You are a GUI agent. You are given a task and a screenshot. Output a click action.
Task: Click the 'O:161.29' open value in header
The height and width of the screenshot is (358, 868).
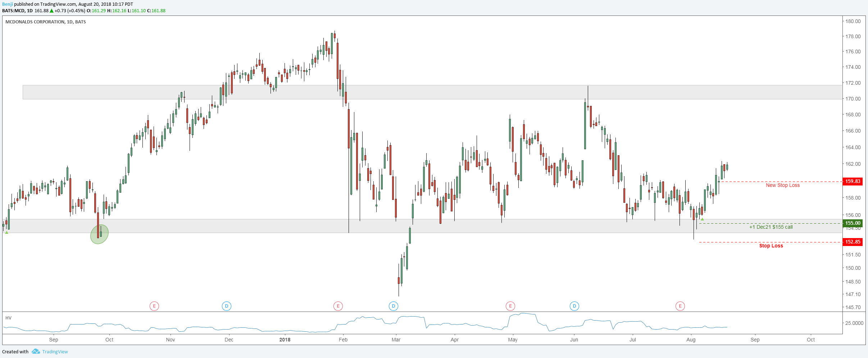(x=96, y=11)
